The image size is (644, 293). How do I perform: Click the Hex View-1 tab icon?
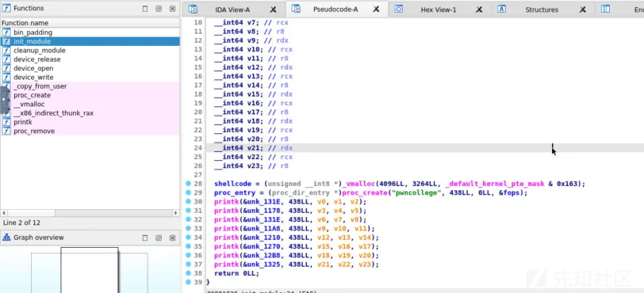[x=398, y=10]
